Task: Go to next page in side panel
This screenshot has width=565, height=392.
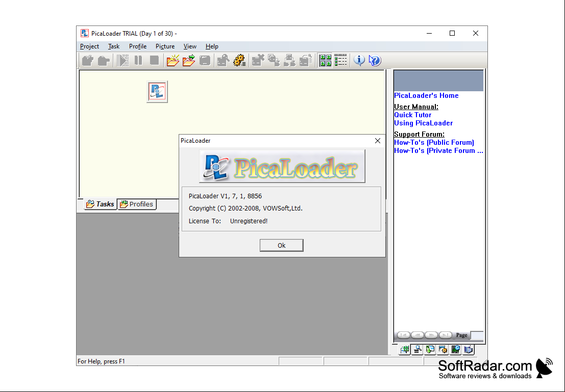Action: point(431,335)
